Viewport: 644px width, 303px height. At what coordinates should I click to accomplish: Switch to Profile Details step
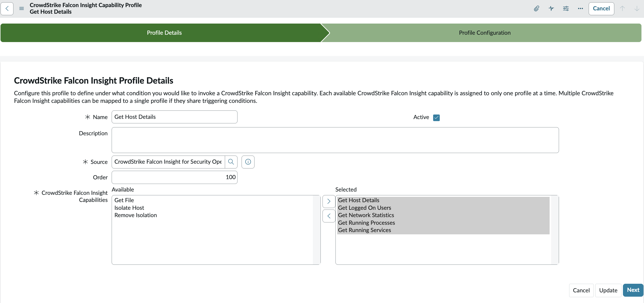point(164,33)
